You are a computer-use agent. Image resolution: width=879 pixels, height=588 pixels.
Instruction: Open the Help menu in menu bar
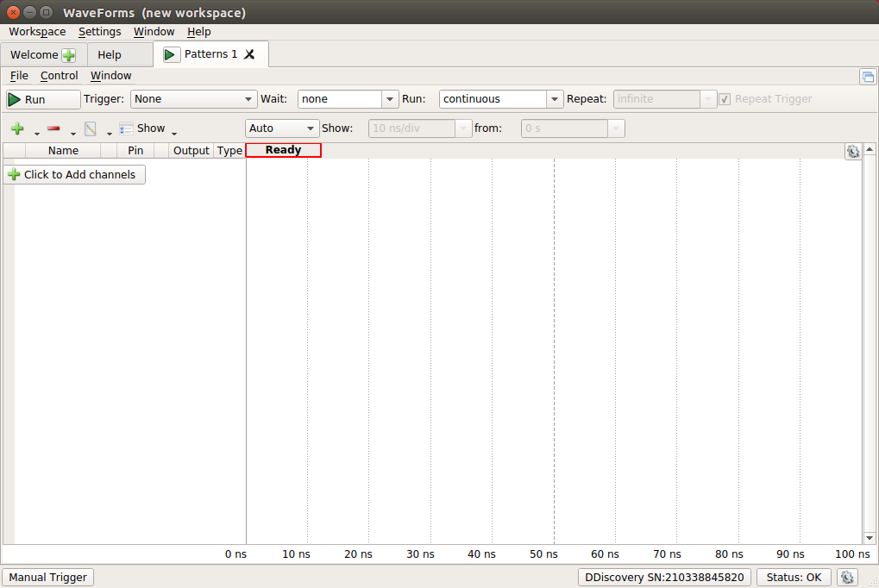pos(199,31)
